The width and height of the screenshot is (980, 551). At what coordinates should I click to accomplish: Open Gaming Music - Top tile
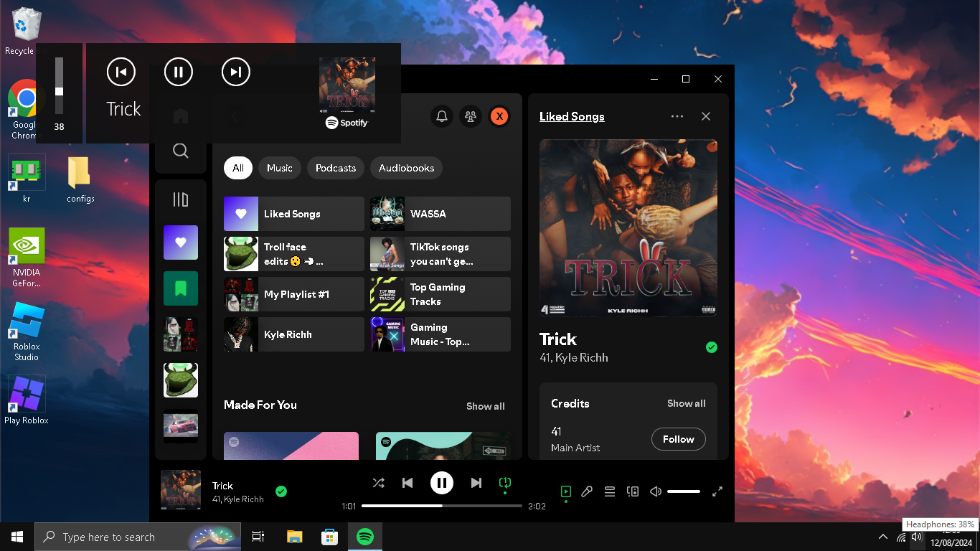440,334
